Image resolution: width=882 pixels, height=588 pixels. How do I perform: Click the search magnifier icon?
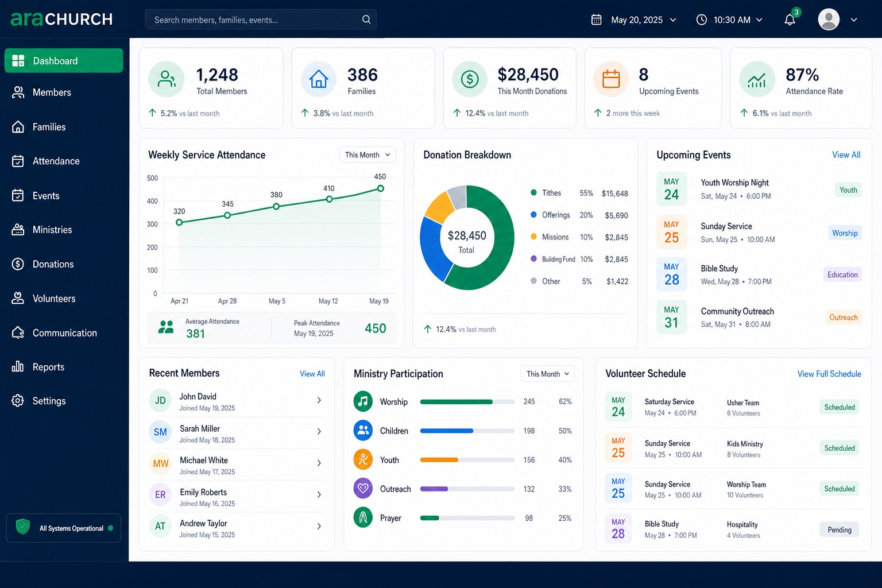point(366,20)
